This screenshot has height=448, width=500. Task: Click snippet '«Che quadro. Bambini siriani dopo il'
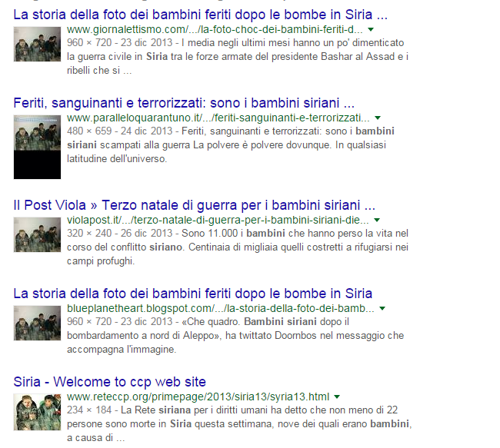[x=265, y=322]
